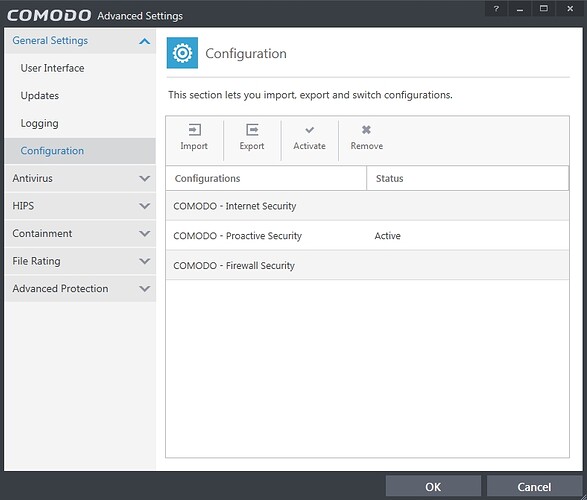Image resolution: width=587 pixels, height=500 pixels.
Task: Select COMODO - Proactive Security row
Action: [367, 236]
